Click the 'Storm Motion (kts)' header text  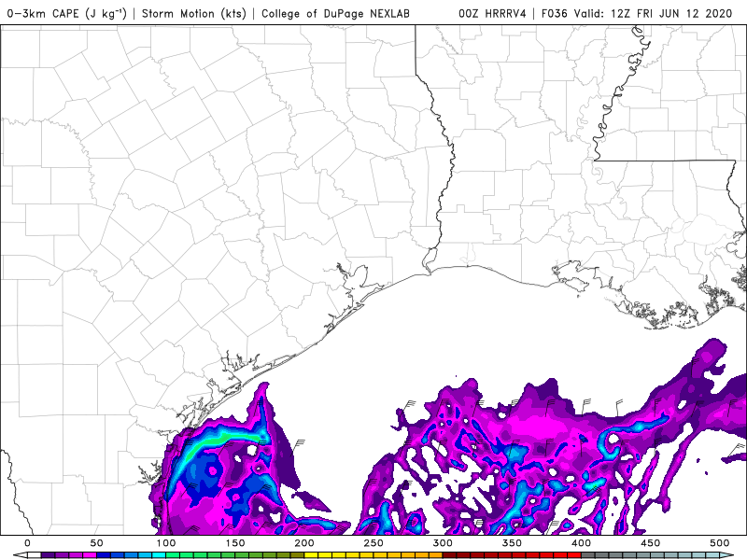[x=194, y=13]
